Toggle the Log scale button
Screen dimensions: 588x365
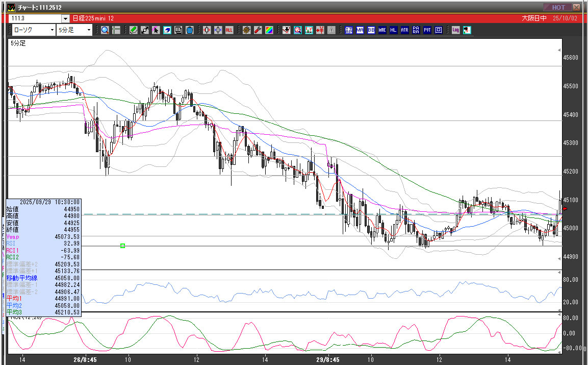click(455, 30)
